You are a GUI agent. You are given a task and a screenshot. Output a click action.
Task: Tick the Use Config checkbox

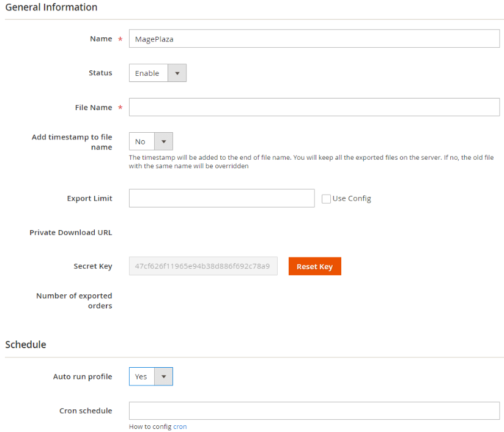coord(326,199)
